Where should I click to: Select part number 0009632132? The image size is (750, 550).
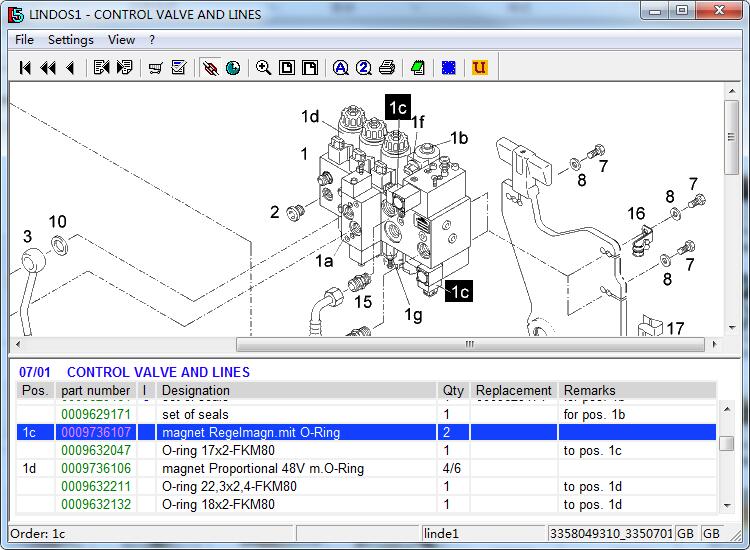click(96, 505)
